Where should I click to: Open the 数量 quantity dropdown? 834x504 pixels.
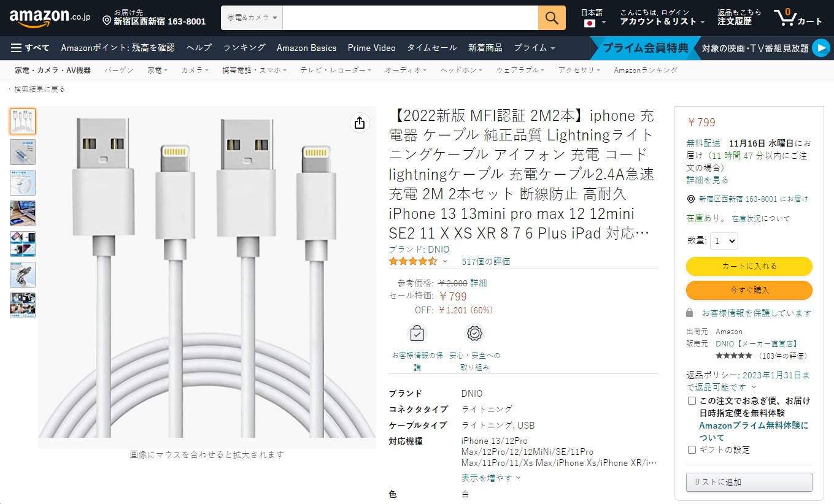724,240
